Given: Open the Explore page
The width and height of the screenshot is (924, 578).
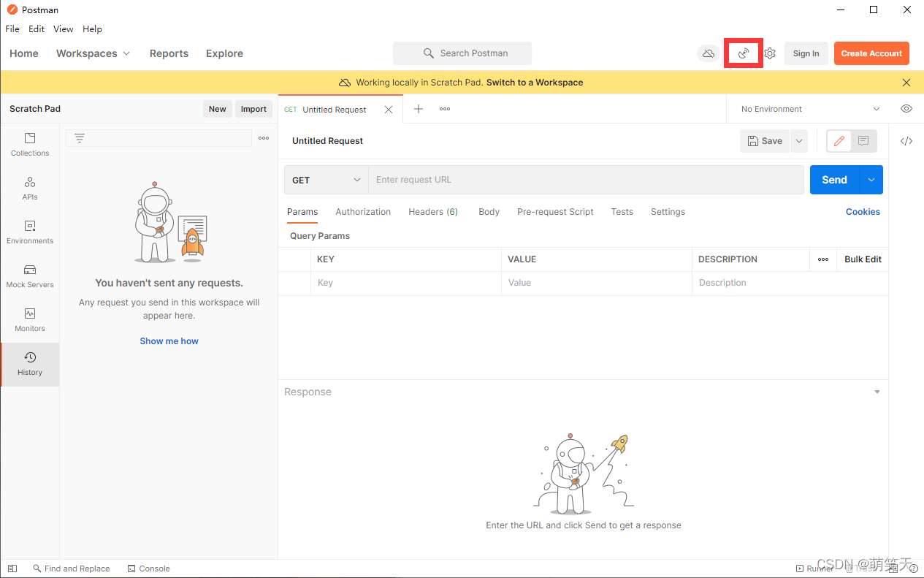Looking at the screenshot, I should (224, 53).
